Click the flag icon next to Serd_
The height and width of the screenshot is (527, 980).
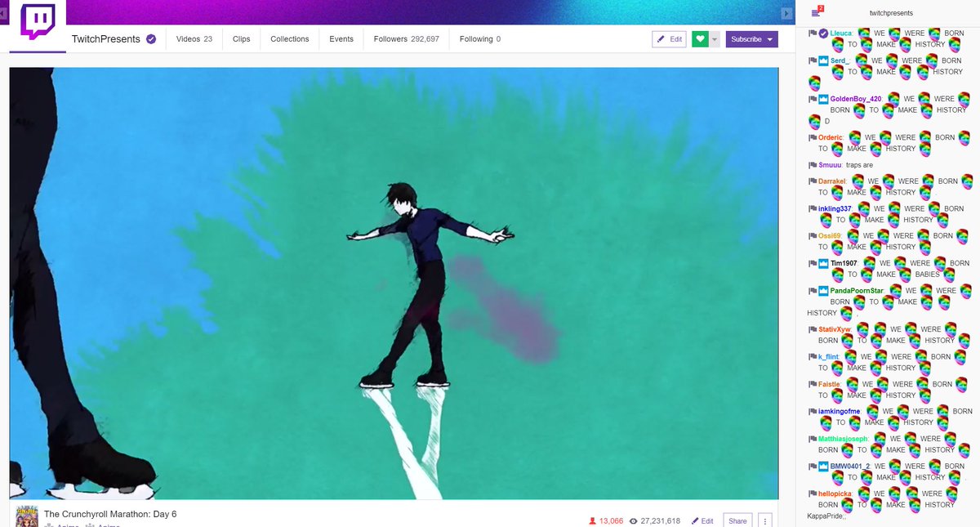pos(812,60)
